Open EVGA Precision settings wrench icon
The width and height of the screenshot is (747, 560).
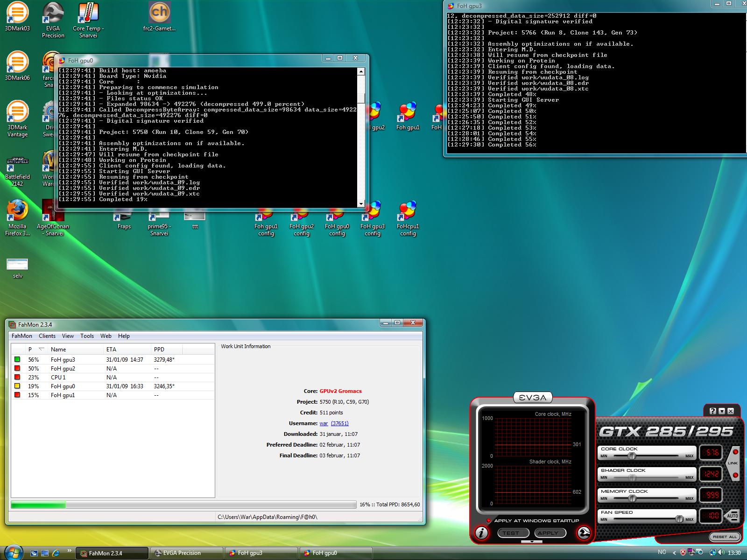coord(584,532)
